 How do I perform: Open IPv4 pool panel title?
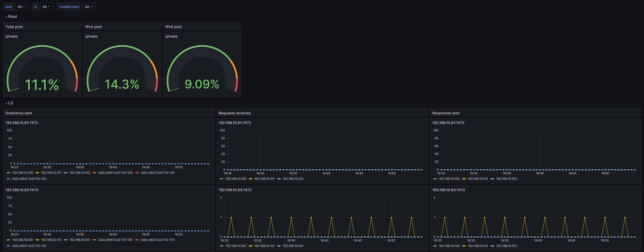[94, 27]
